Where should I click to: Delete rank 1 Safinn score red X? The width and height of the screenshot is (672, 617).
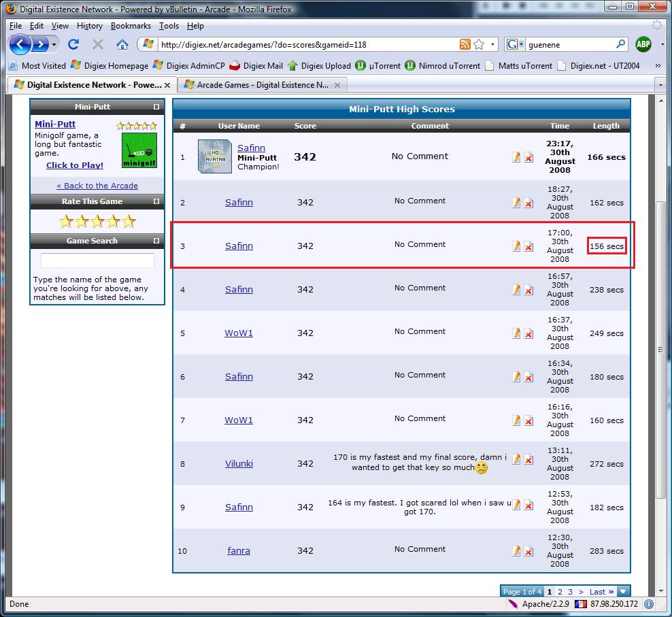(x=529, y=157)
